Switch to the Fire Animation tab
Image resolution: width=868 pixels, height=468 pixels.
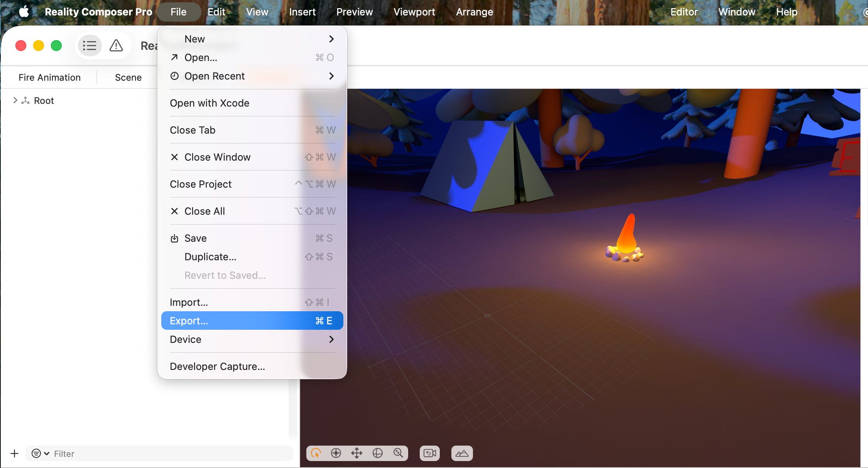coord(49,78)
